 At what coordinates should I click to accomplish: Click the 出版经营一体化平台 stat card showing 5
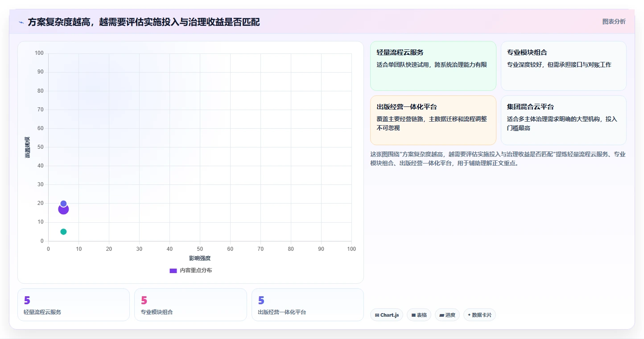click(308, 305)
